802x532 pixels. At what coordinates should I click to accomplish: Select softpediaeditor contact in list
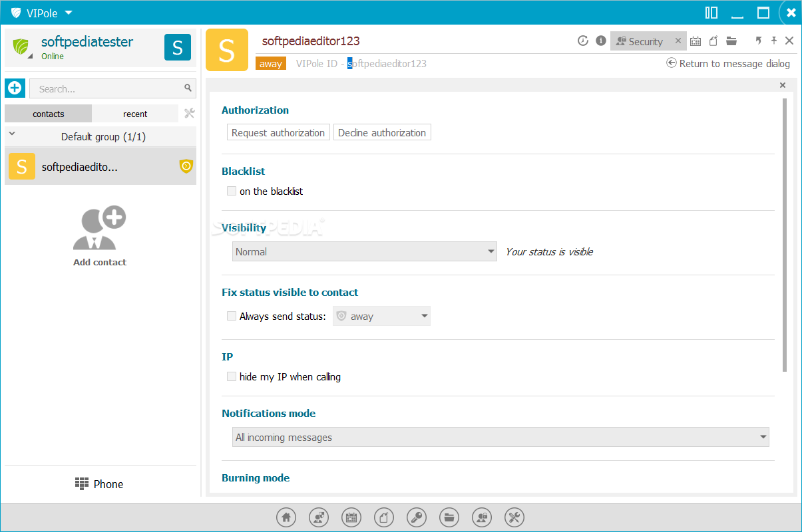(x=100, y=166)
